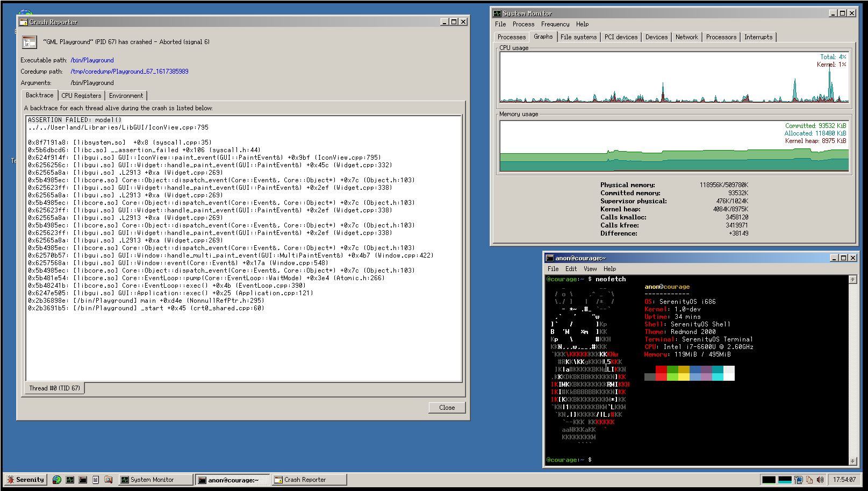Click Close button in Crash Reporter
Screen dimensions: 868x491
pyautogui.click(x=447, y=408)
